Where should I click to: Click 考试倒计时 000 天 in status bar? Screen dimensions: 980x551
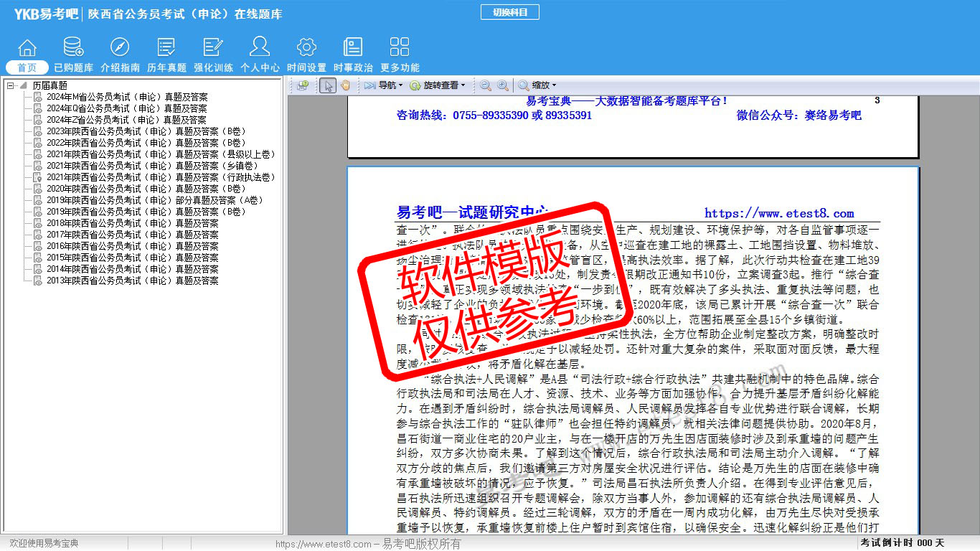[x=903, y=543]
